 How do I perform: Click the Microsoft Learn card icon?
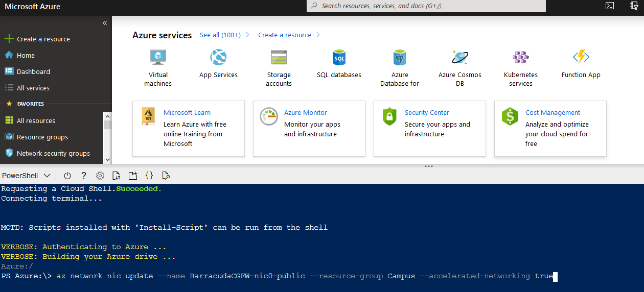point(148,117)
